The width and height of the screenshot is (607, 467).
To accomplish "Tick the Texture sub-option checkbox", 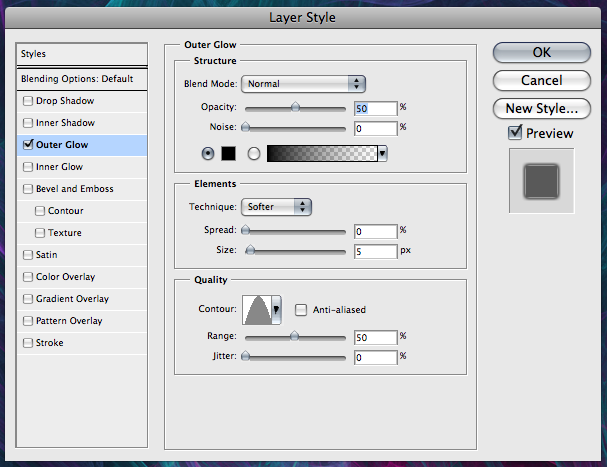I will [40, 233].
